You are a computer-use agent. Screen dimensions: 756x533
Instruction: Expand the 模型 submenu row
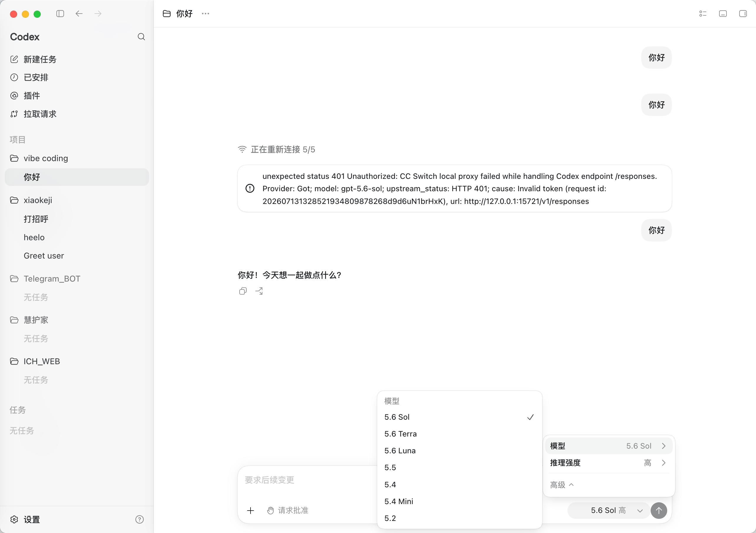click(608, 446)
